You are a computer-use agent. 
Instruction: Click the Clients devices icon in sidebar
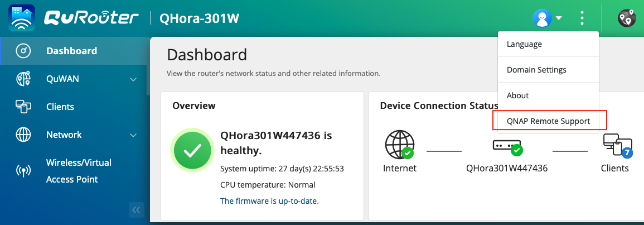click(23, 107)
